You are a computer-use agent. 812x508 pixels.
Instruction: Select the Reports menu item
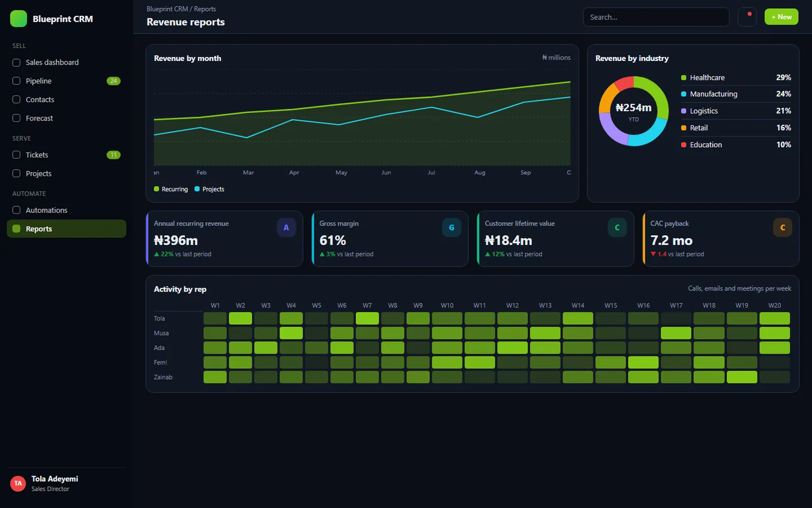coord(66,229)
